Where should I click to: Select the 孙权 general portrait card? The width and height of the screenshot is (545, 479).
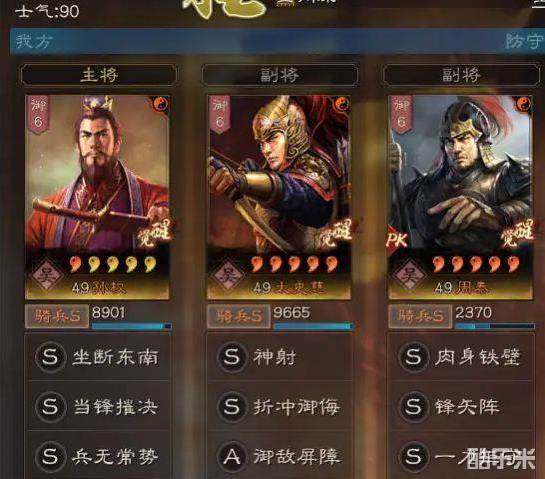(x=97, y=197)
